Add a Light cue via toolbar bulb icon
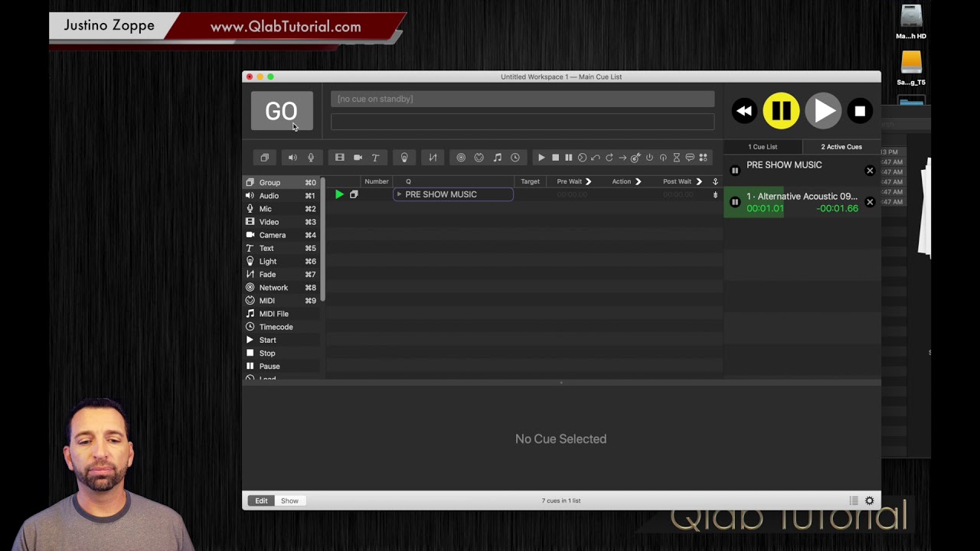Screen dimensions: 980x551 (x=404, y=158)
